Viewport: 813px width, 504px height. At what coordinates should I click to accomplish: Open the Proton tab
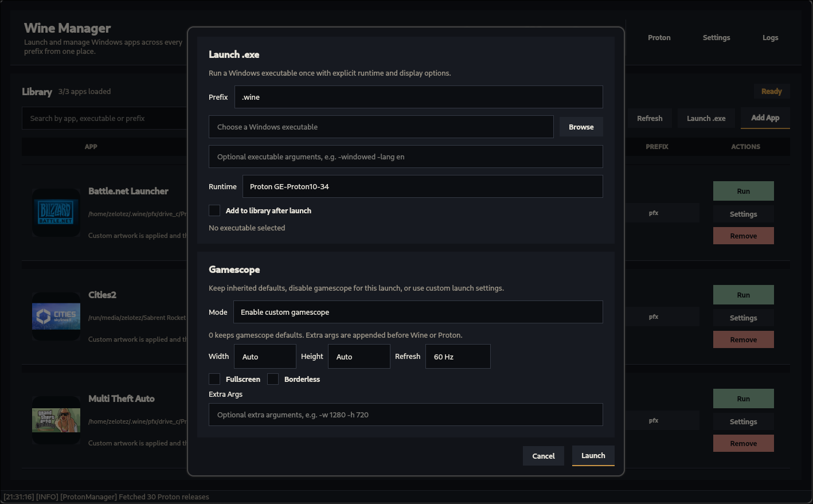click(x=659, y=37)
